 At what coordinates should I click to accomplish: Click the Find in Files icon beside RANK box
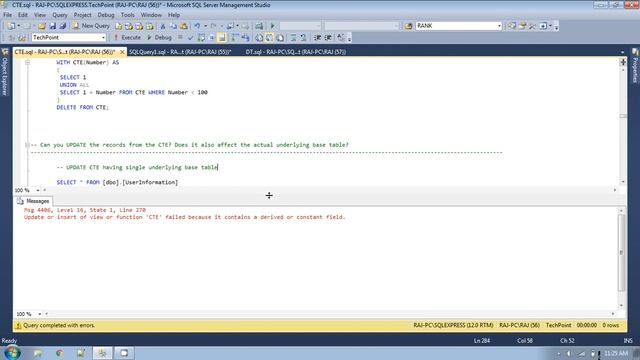[409, 26]
